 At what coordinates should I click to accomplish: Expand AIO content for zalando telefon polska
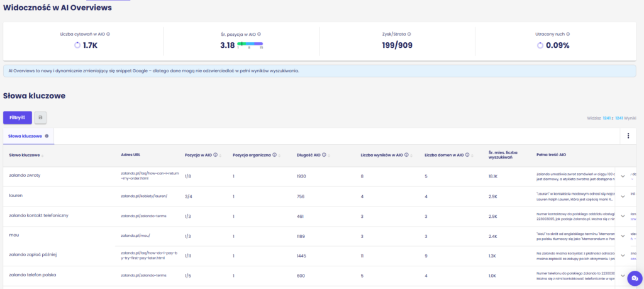(623, 275)
